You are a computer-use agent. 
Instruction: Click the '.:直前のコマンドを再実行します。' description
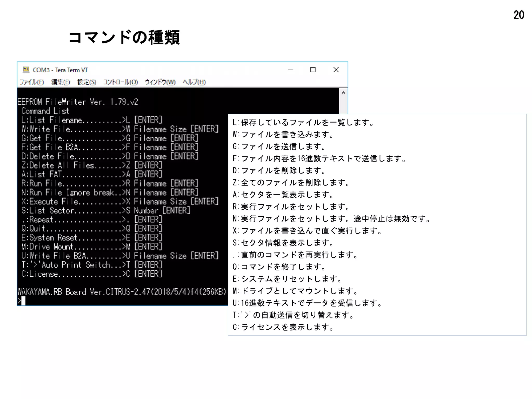295,255
